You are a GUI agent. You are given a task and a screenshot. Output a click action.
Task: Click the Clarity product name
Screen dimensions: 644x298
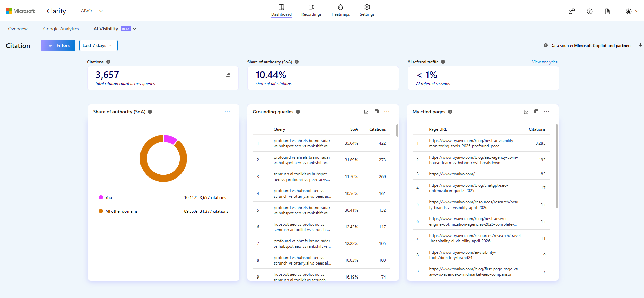click(x=56, y=11)
